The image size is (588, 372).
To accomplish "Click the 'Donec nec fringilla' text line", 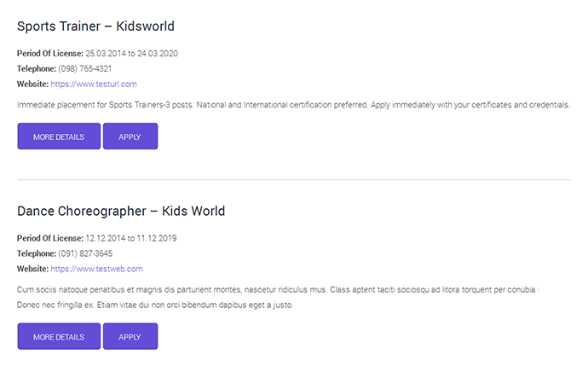I will click(x=155, y=305).
